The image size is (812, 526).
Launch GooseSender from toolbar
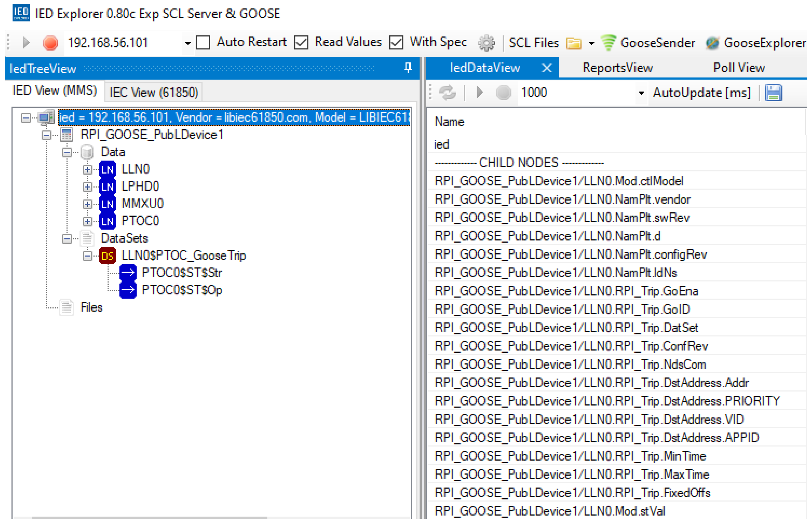[648, 43]
